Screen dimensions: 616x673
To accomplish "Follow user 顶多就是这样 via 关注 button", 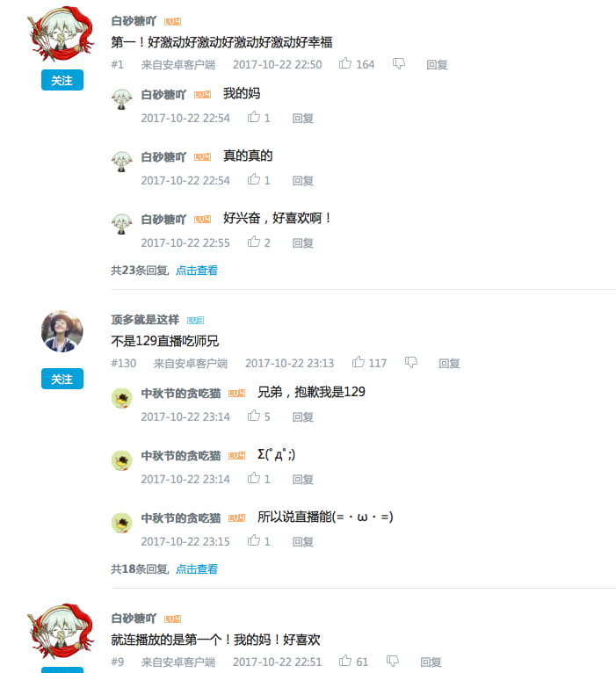I will coord(62,379).
